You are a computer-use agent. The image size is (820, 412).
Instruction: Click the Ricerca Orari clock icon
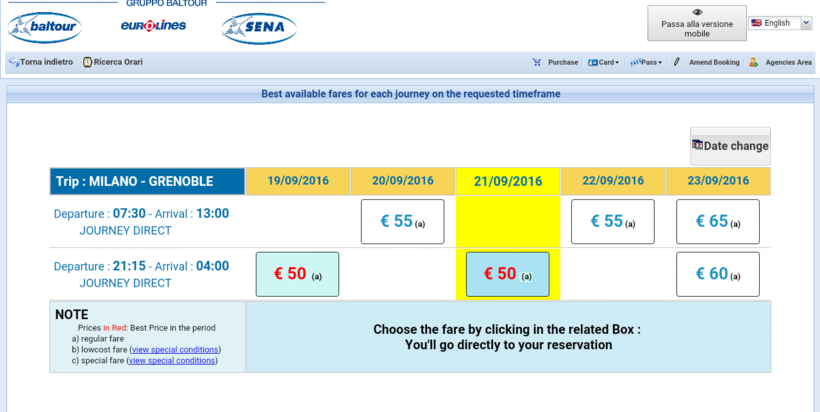point(88,62)
